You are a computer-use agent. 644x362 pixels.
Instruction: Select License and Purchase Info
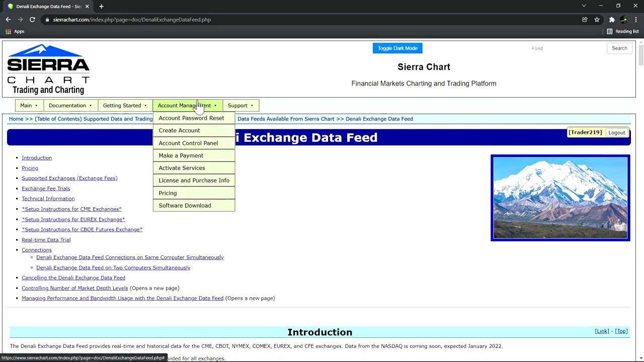194,180
